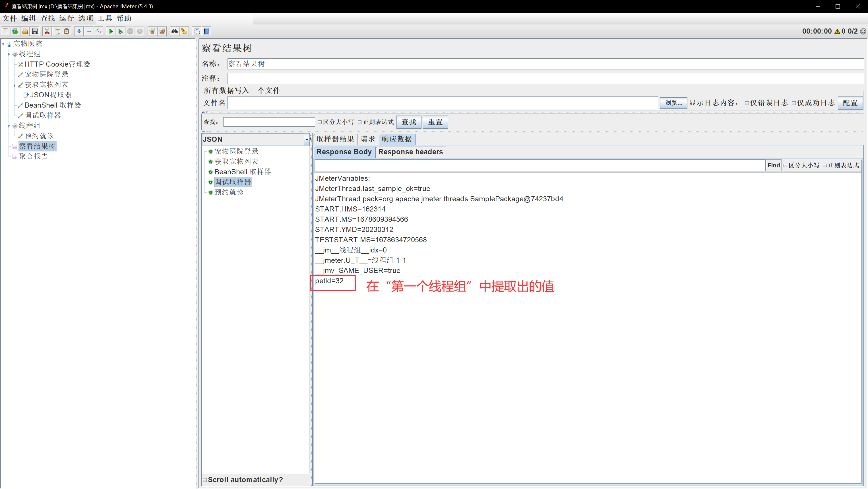The width and height of the screenshot is (868, 489).
Task: Open Templates icon in toolbar
Action: tap(15, 31)
